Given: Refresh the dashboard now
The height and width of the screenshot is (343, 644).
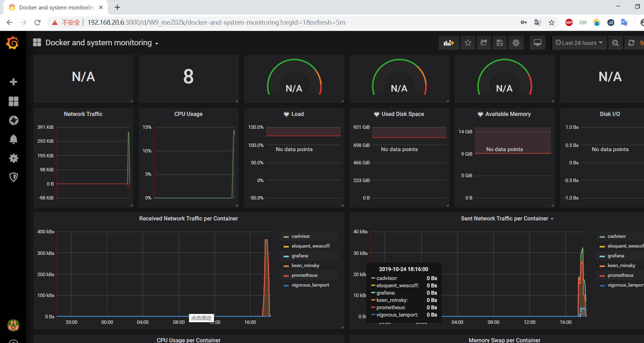Looking at the screenshot, I should (631, 43).
